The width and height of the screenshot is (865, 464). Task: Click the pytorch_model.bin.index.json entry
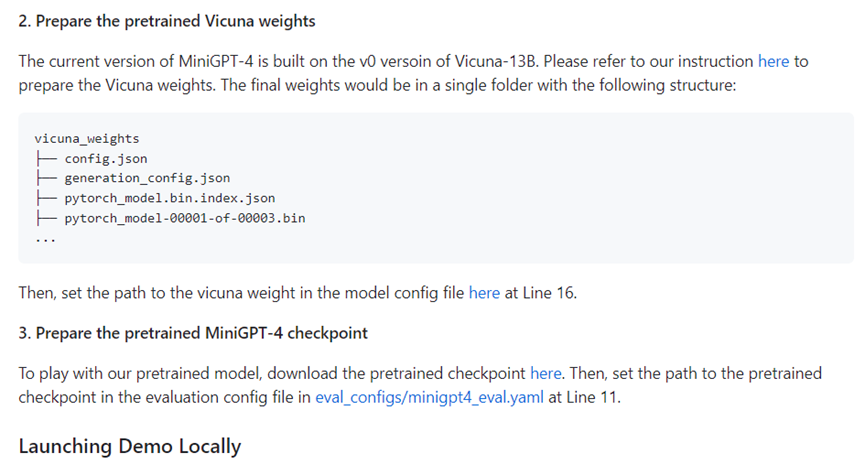[170, 198]
